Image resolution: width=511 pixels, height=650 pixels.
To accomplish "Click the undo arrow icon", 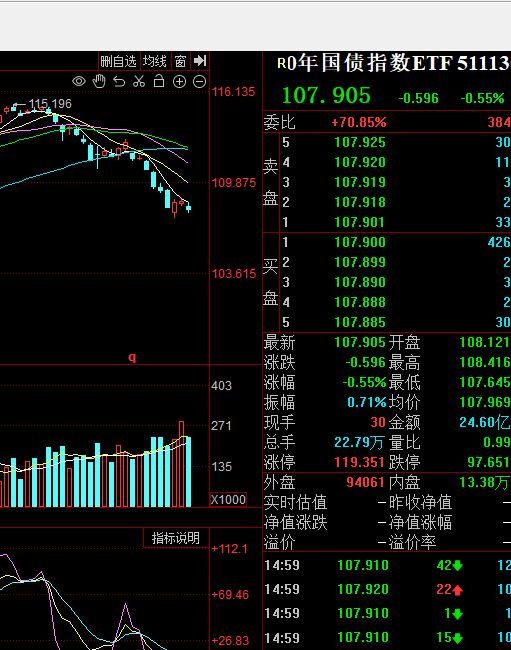I will pos(119,82).
